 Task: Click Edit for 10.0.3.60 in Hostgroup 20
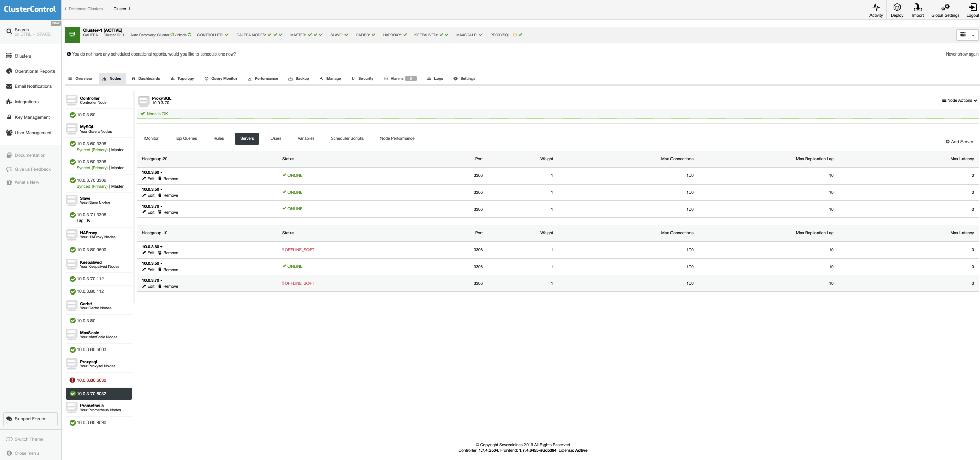pos(149,179)
